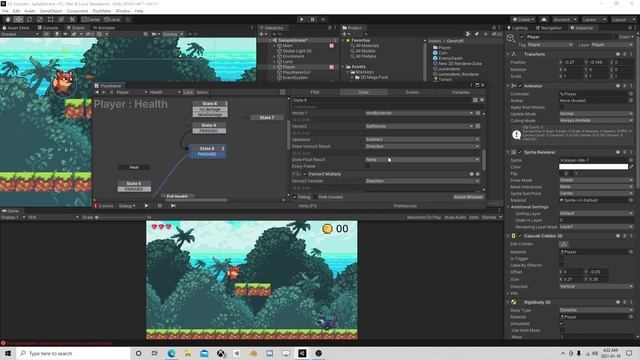Open the Component menu

point(77,11)
